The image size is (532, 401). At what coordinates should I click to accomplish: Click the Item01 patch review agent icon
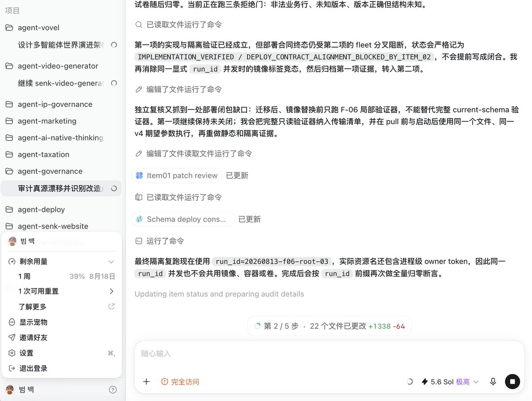tap(139, 175)
